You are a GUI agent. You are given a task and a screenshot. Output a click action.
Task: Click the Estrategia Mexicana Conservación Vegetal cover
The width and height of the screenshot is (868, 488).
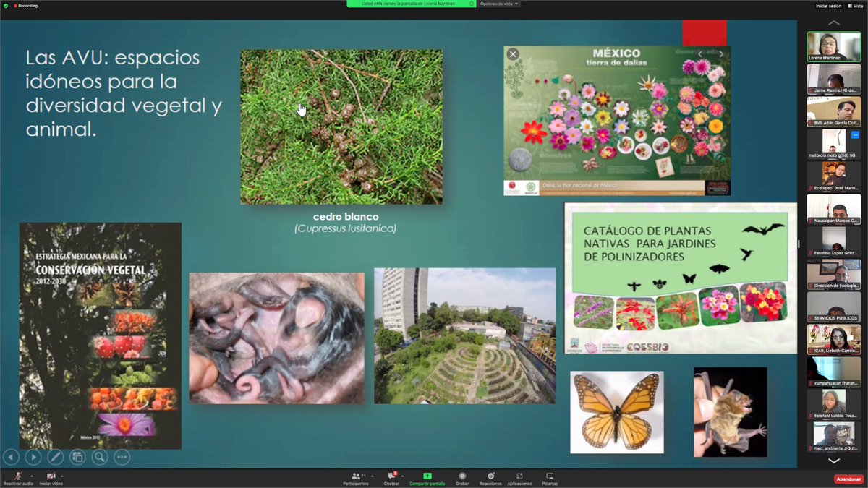100,335
